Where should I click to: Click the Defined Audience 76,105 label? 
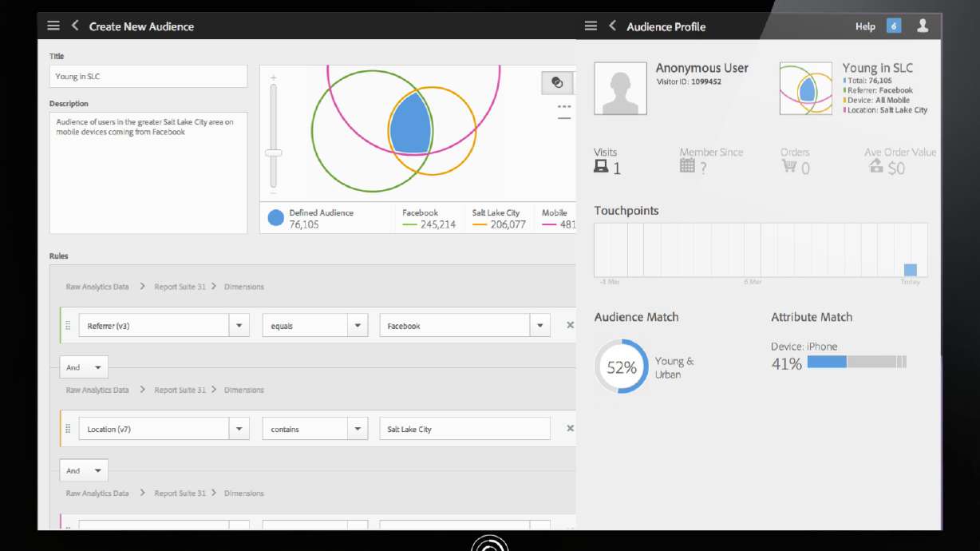pyautogui.click(x=321, y=219)
